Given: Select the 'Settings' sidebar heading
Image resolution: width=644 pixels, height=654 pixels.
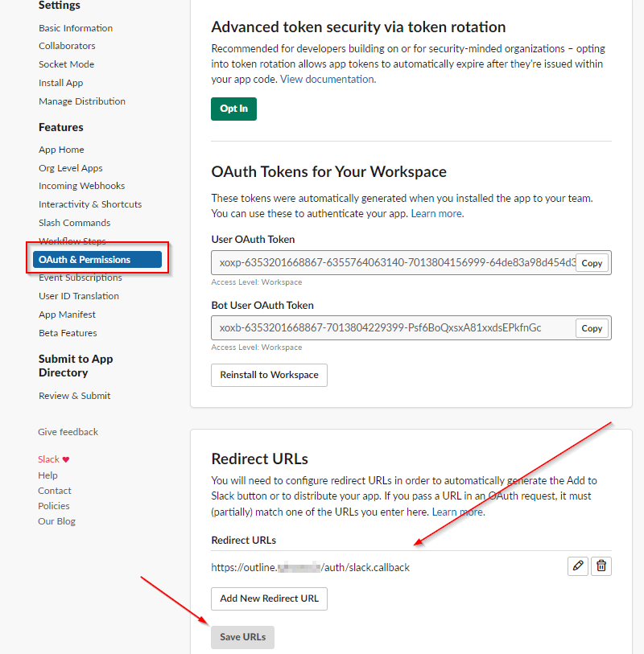Looking at the screenshot, I should [60, 6].
